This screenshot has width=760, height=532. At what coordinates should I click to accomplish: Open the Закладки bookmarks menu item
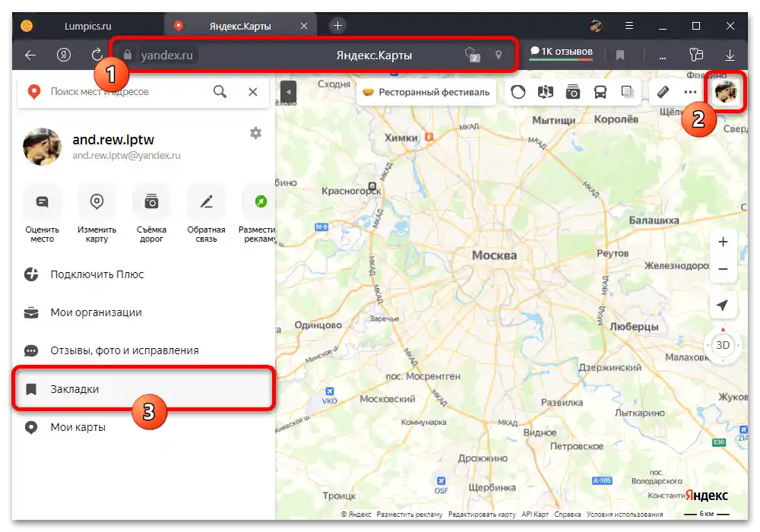click(x=144, y=389)
